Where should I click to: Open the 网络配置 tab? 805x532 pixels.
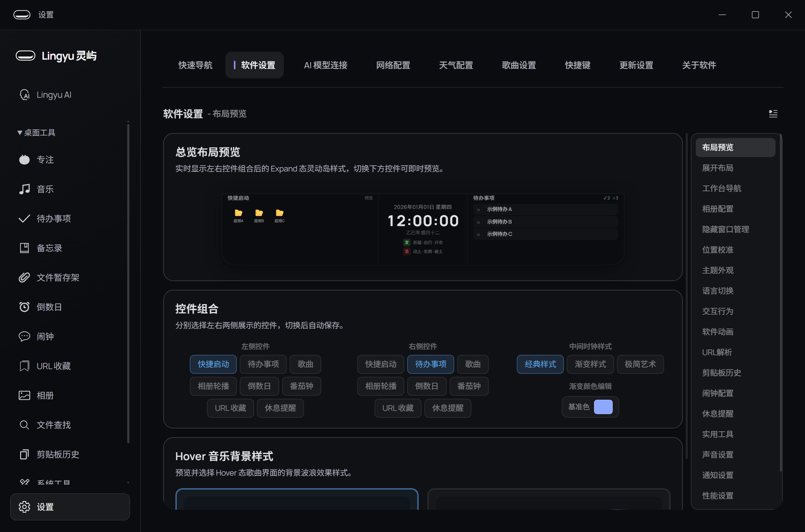393,65
